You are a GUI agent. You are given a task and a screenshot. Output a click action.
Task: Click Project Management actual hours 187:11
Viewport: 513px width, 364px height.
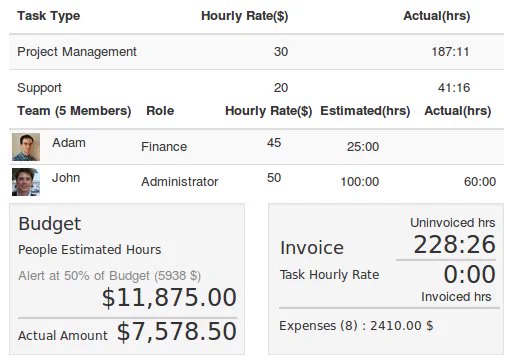pyautogui.click(x=450, y=52)
